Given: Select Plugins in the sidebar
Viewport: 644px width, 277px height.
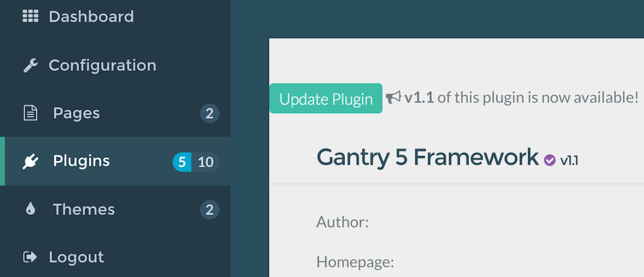Looking at the screenshot, I should point(82,161).
